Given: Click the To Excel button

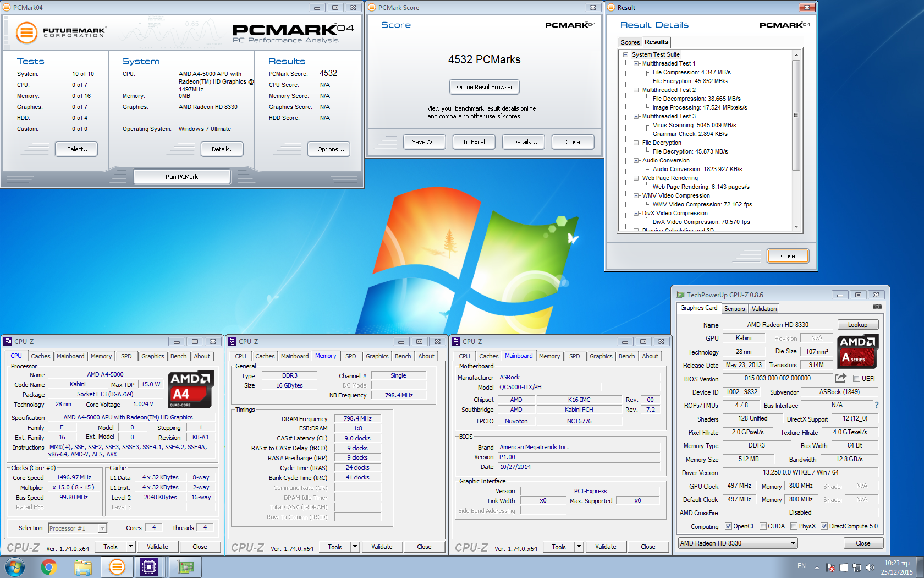Looking at the screenshot, I should tap(474, 142).
